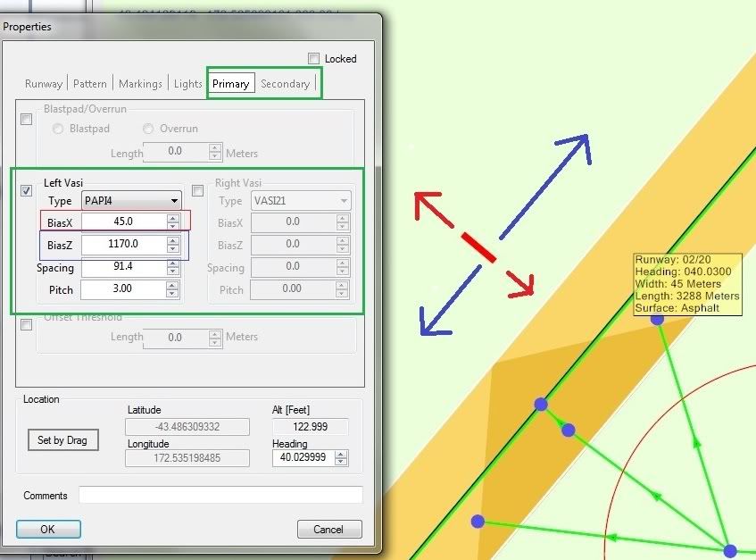
Task: Uncheck the Left Vasi checkbox
Action: pyautogui.click(x=27, y=190)
